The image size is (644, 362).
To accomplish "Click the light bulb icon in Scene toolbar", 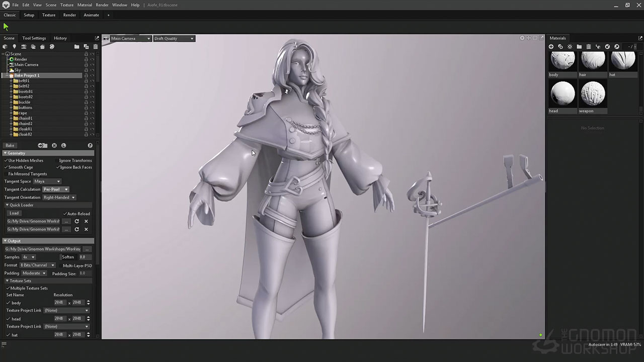I will 14,47.
